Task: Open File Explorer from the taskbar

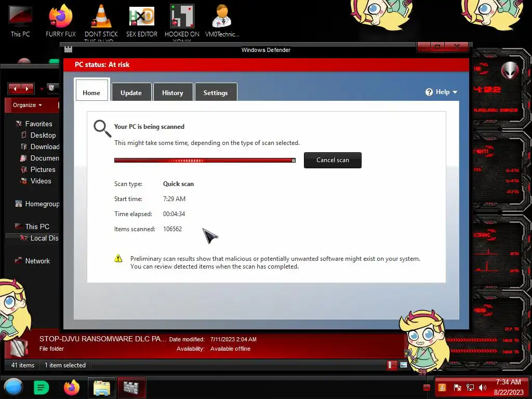Action: [x=102, y=388]
